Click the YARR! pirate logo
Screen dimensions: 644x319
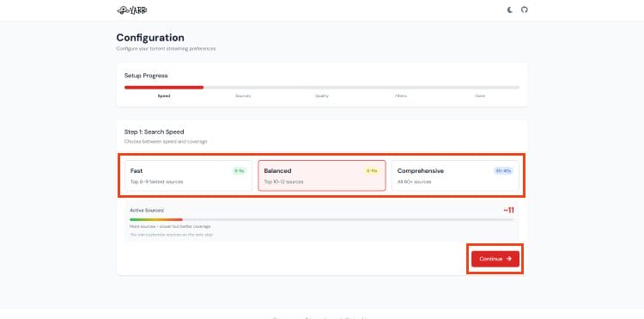[x=132, y=10]
